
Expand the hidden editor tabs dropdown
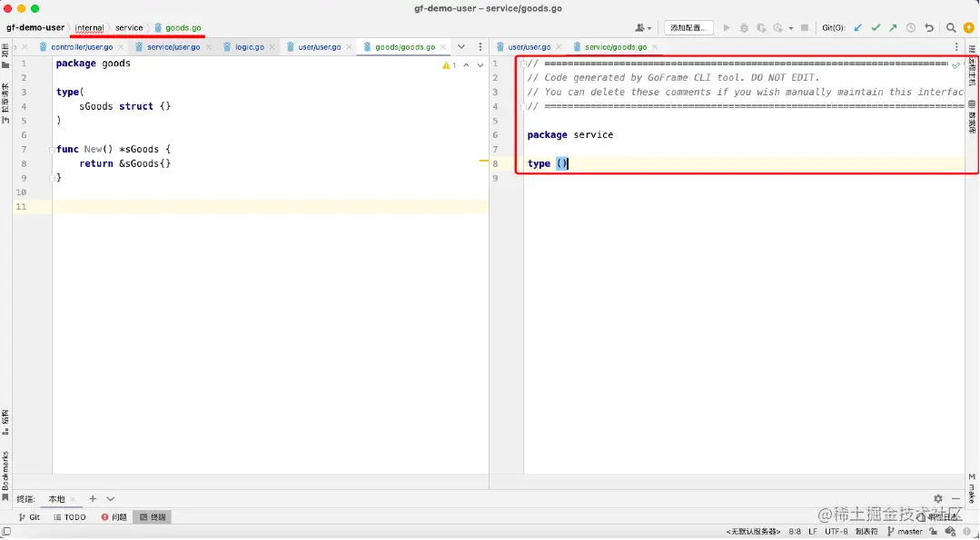(461, 47)
